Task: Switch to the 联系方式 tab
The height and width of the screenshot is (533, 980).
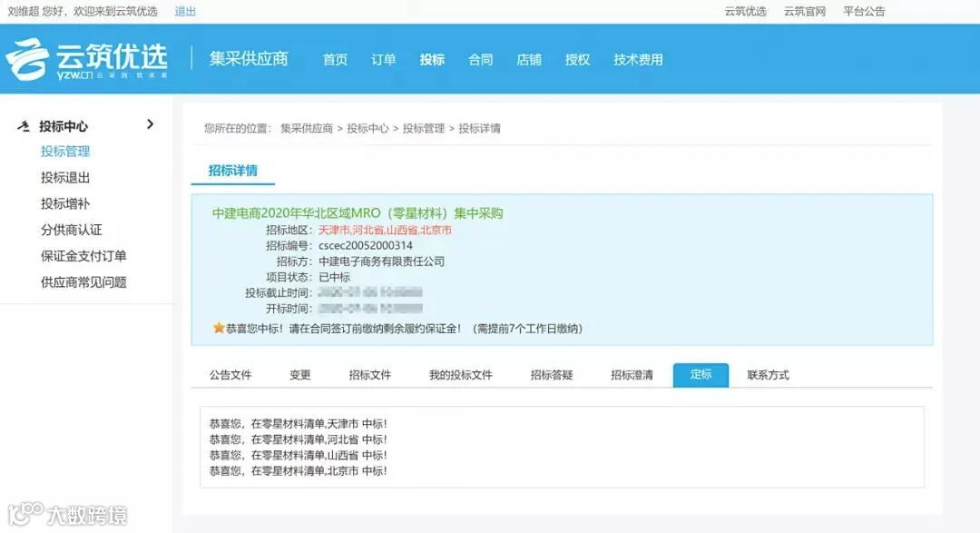Action: click(x=769, y=375)
